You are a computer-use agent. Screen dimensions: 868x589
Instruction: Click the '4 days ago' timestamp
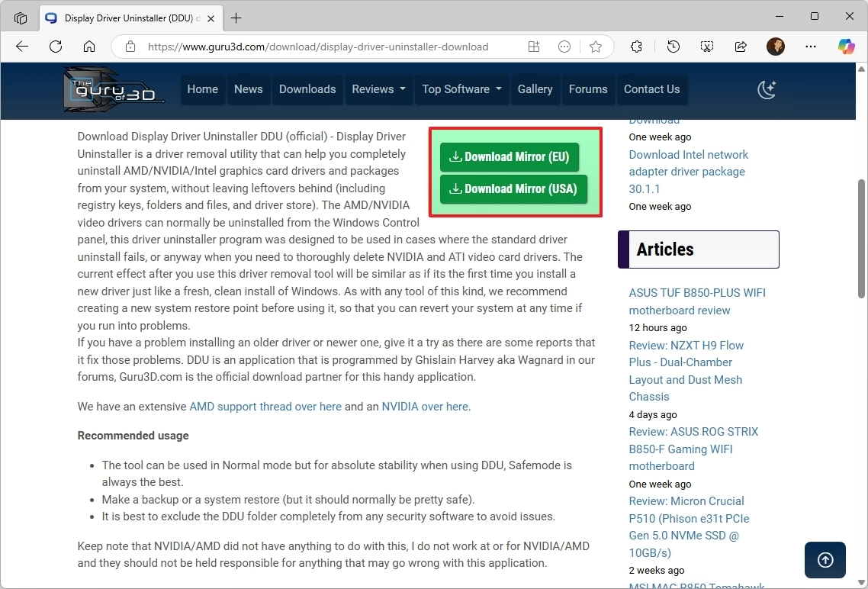point(653,414)
